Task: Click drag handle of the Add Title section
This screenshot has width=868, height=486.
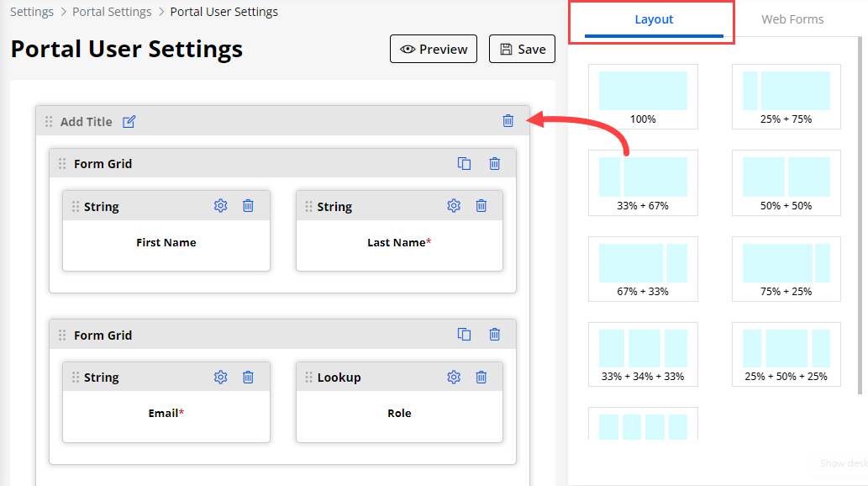Action: (49, 122)
